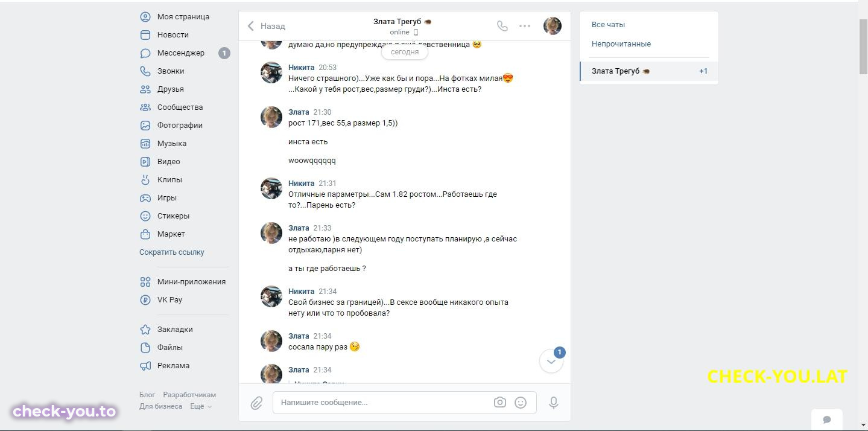The width and height of the screenshot is (868, 431).
Task: Start a call via phone icon in chat header
Action: [502, 26]
